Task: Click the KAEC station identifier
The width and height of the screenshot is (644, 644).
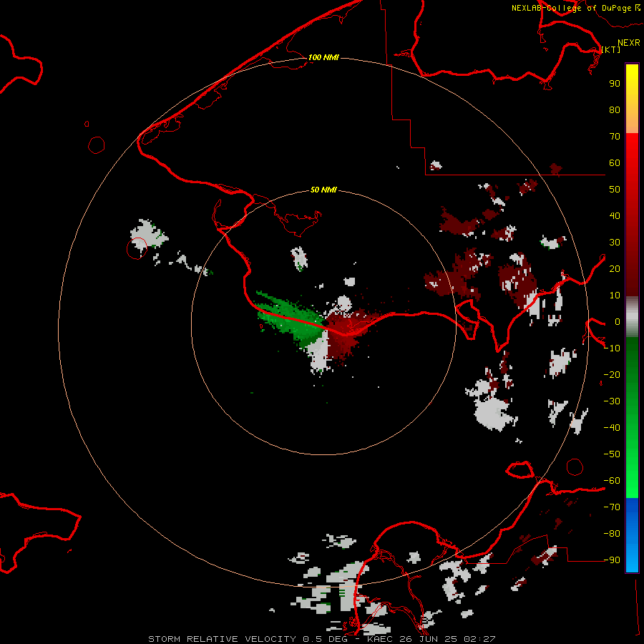Action: pyautogui.click(x=381, y=639)
